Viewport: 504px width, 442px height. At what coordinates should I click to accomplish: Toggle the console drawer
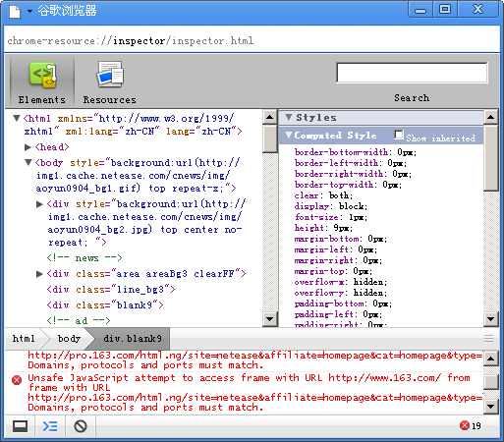(x=50, y=426)
